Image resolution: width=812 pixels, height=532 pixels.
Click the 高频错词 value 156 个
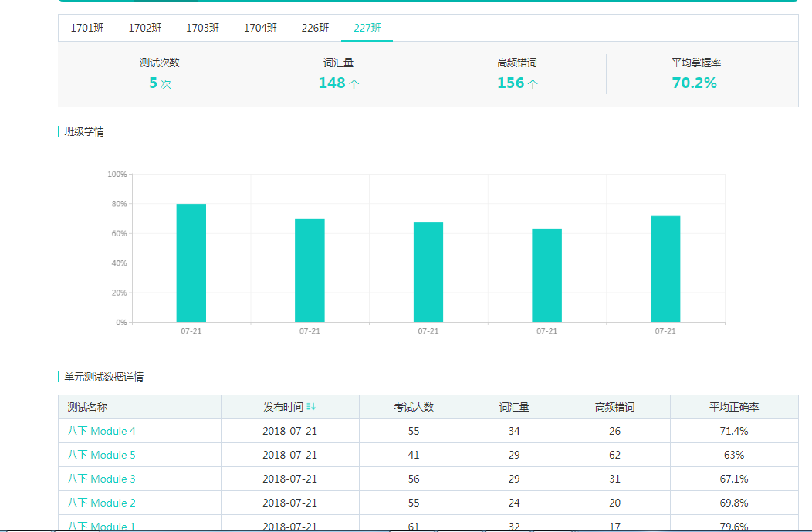click(x=517, y=83)
